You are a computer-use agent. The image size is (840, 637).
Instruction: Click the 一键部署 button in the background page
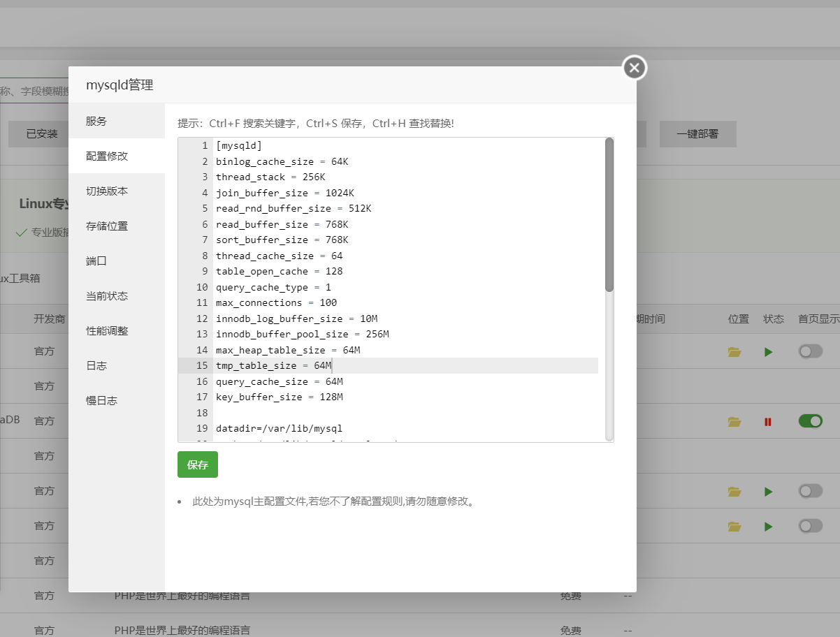(697, 133)
